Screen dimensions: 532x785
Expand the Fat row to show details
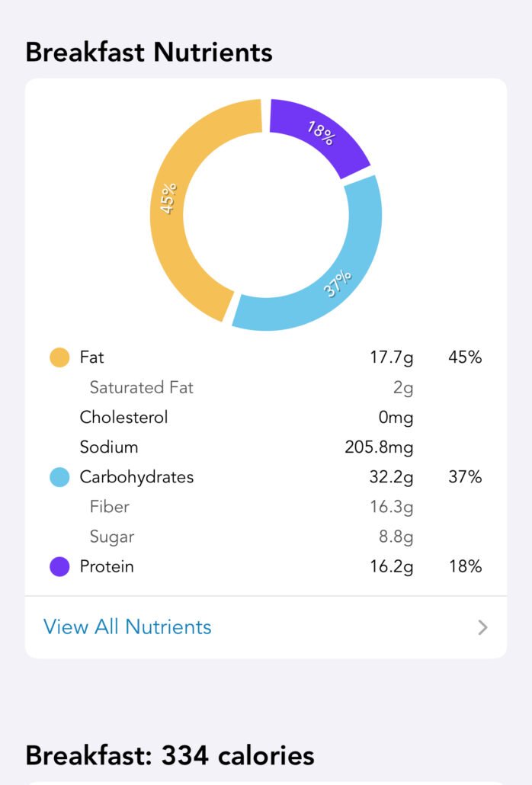coord(91,357)
